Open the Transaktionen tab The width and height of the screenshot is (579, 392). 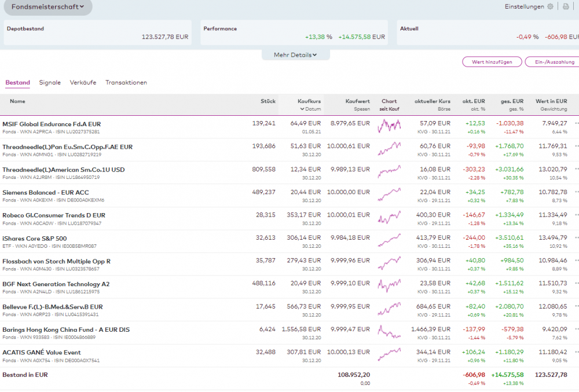point(126,83)
